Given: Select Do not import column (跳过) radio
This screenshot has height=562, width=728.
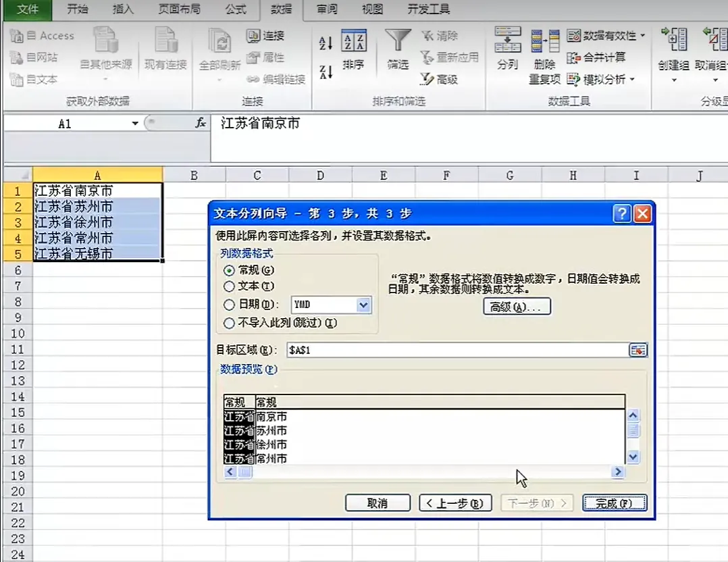Looking at the screenshot, I should pos(229,324).
